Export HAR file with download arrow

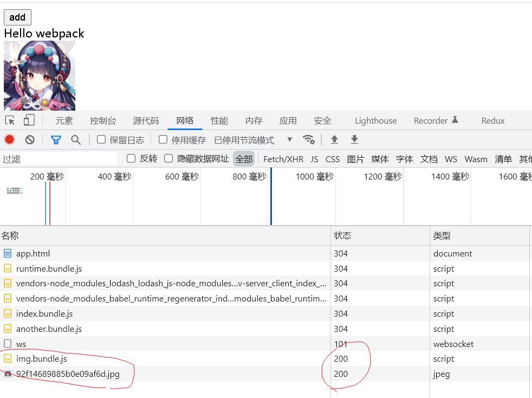(354, 139)
